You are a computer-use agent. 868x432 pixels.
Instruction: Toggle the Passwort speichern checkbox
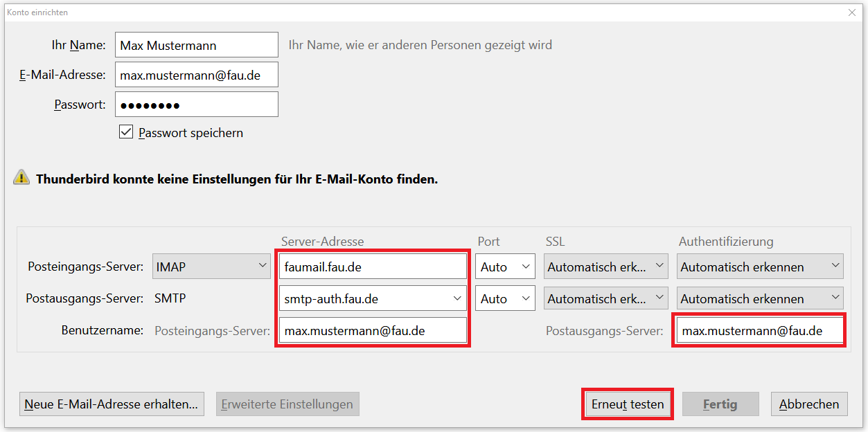126,132
